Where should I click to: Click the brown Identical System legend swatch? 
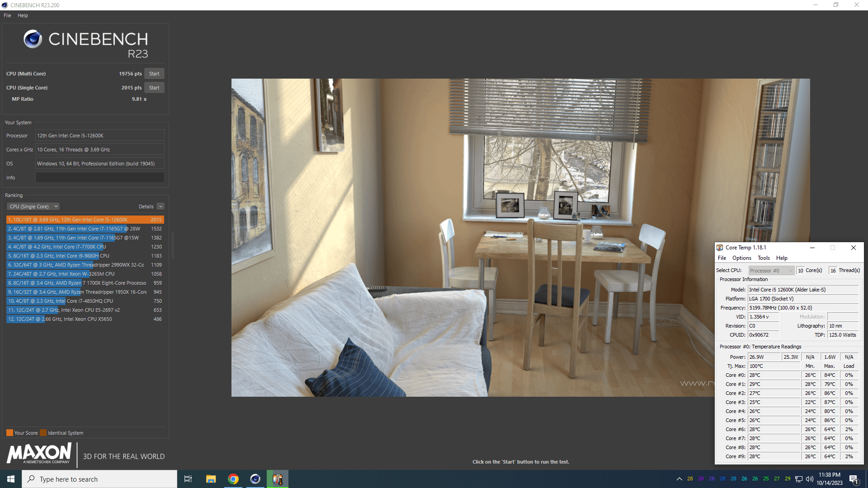tap(43, 433)
